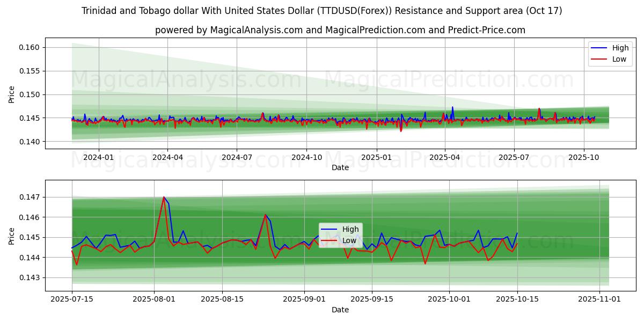The height and width of the screenshot is (322, 644).
Task: Click the red line sample in upper legend
Action: [599, 59]
